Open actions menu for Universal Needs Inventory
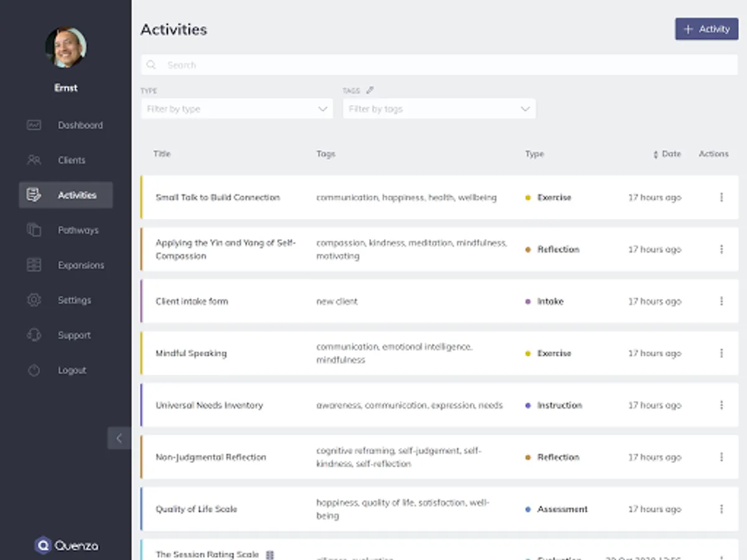The height and width of the screenshot is (560, 747). [721, 405]
